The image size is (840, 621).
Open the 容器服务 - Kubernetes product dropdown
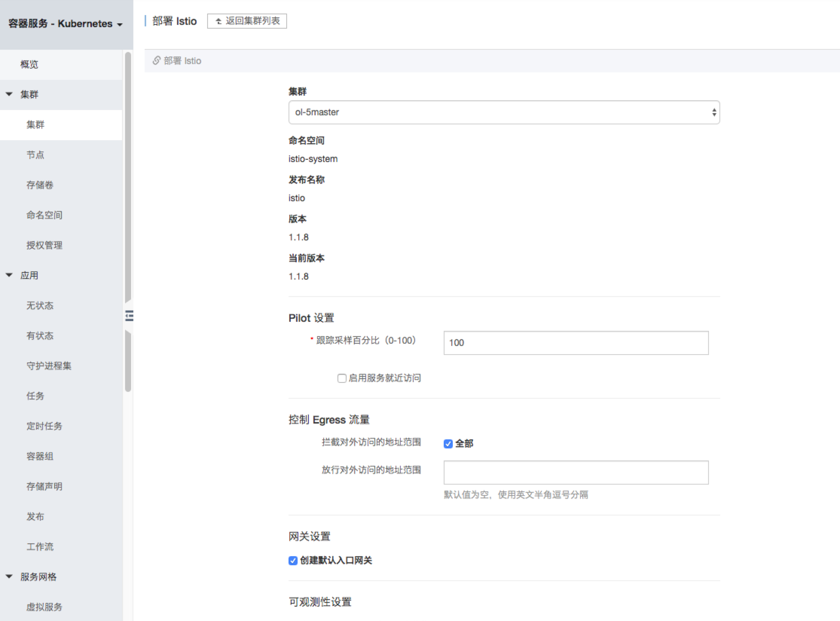66,24
